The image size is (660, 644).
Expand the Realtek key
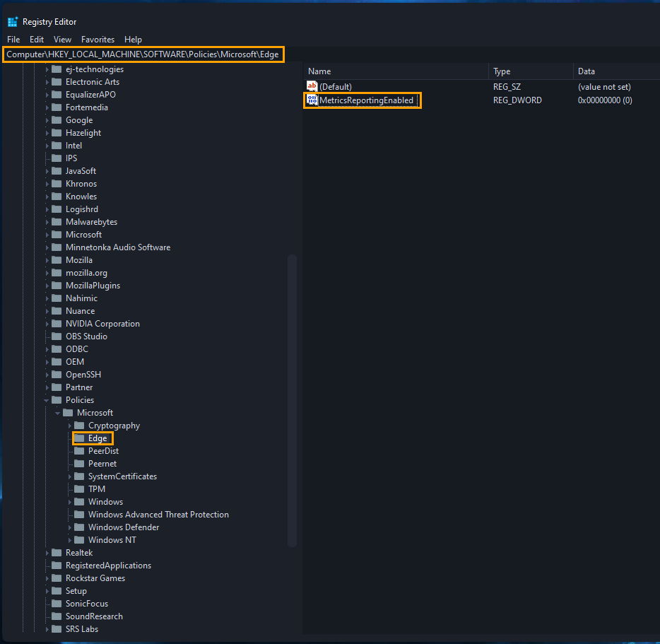click(x=47, y=553)
